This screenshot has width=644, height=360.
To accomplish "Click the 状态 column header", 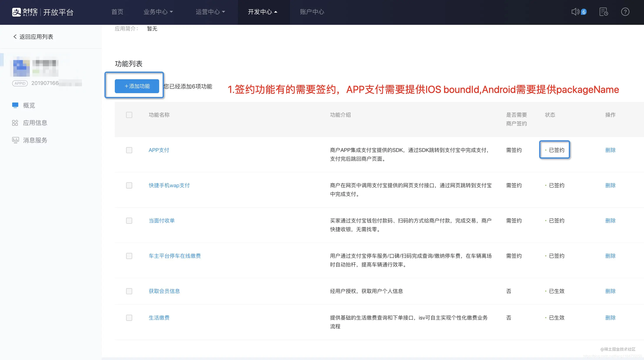I will tap(550, 115).
